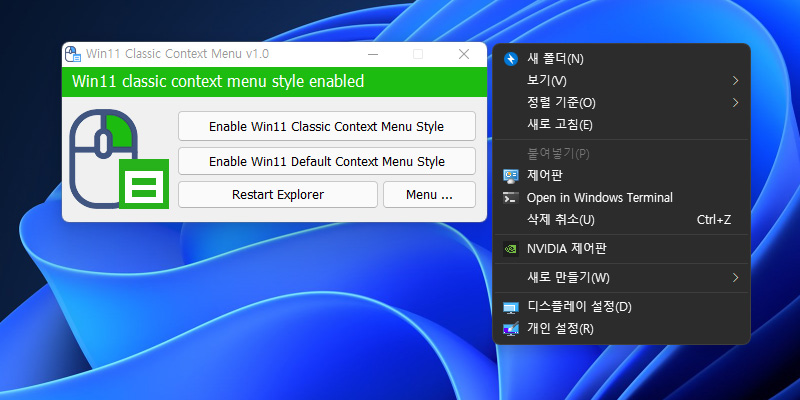Click the blue icon beside 새 폴더(N)
The width and height of the screenshot is (800, 400).
click(511, 59)
